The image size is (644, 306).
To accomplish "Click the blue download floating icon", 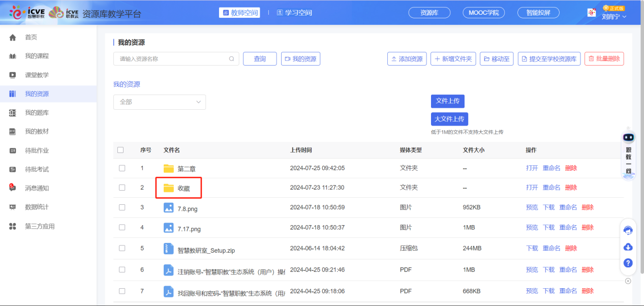I will pos(628,247).
